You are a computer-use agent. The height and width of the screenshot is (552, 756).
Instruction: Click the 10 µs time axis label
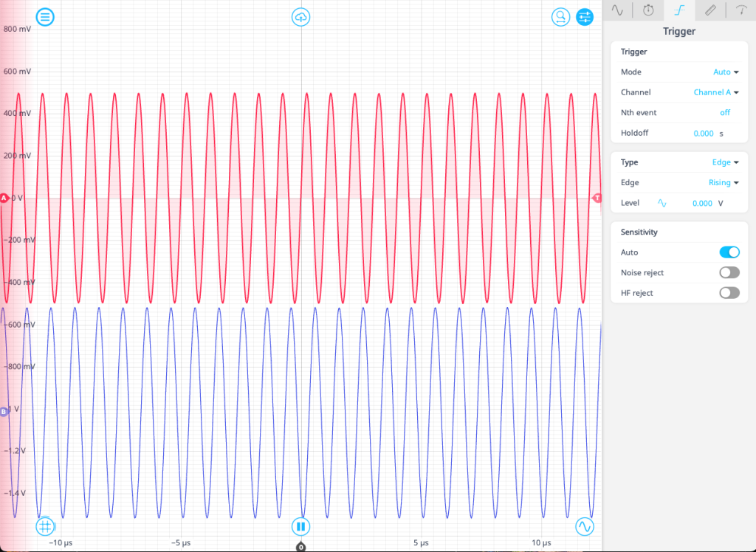point(541,543)
